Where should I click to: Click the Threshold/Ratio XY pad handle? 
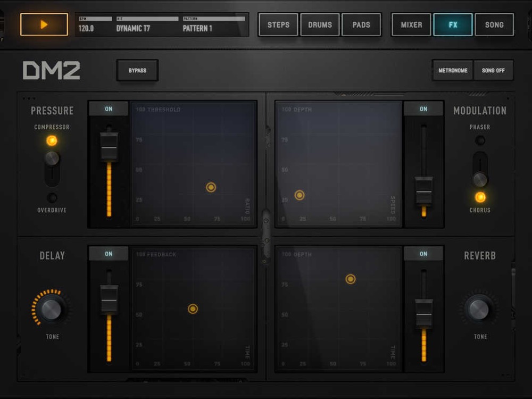211,187
